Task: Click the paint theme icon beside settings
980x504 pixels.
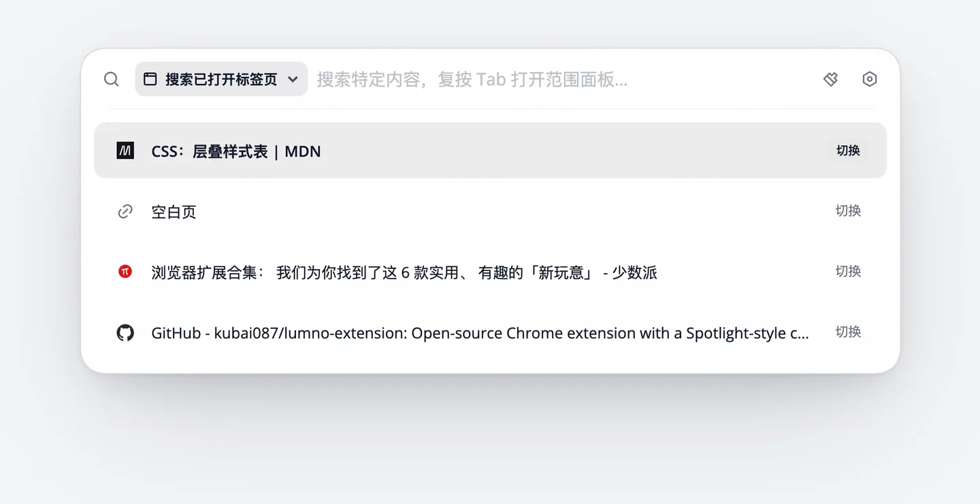Action: 830,79
